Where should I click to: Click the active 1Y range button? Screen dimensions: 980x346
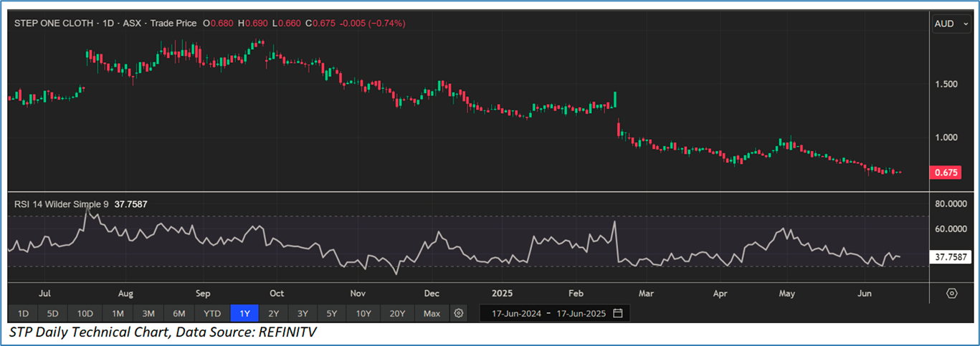pos(244,313)
